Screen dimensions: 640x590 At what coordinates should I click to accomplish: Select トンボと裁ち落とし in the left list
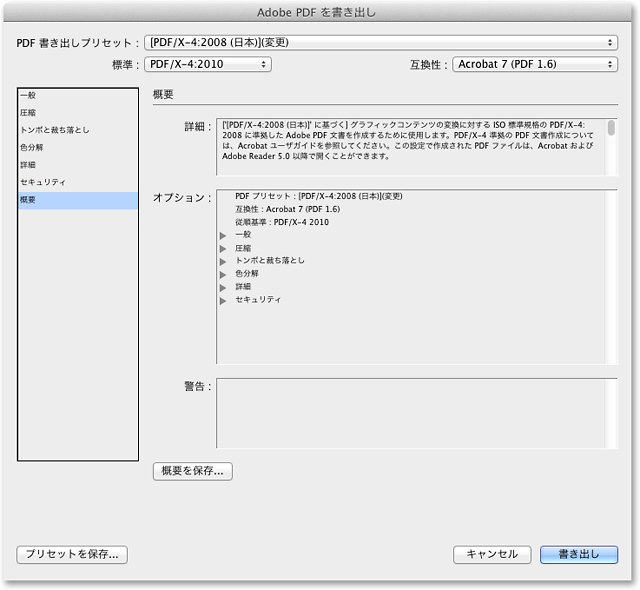click(x=77, y=130)
